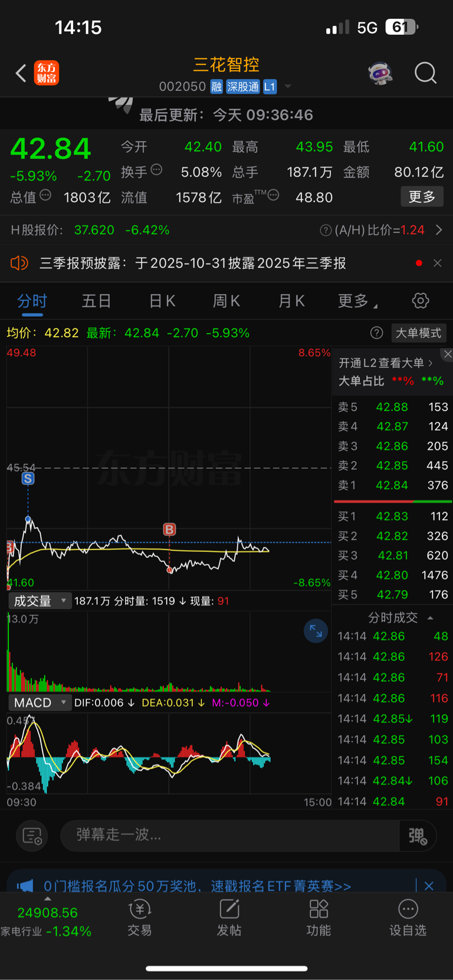Tap the back arrow icon

[21, 73]
